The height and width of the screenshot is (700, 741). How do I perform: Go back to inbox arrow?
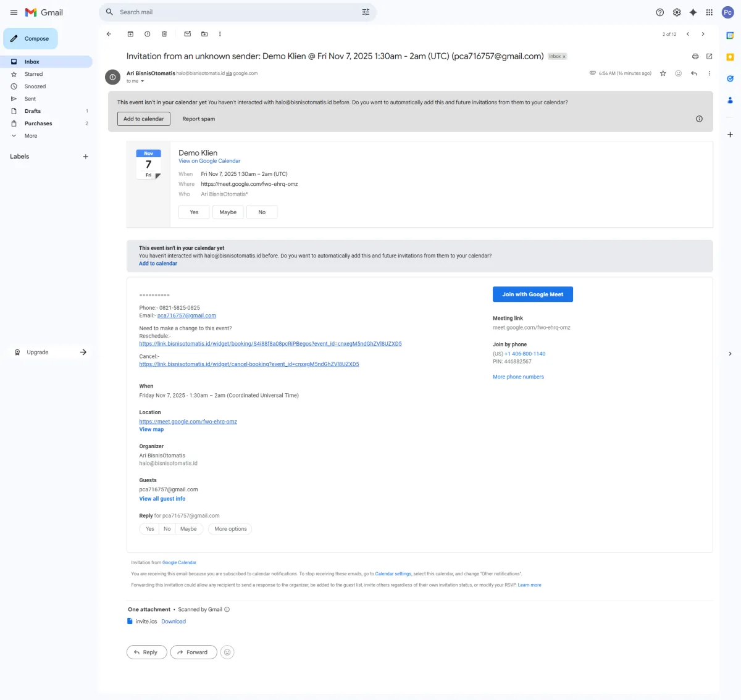click(109, 34)
